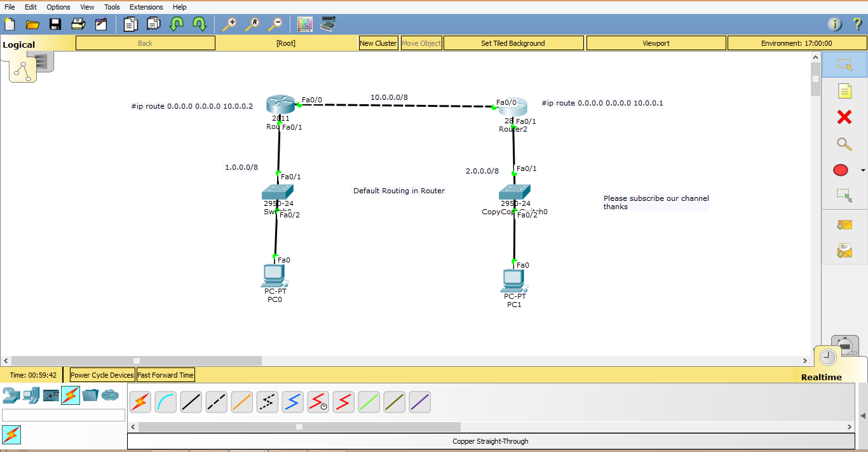Click the connections list left scroll arrow
The image size is (868, 452).
pos(132,427)
